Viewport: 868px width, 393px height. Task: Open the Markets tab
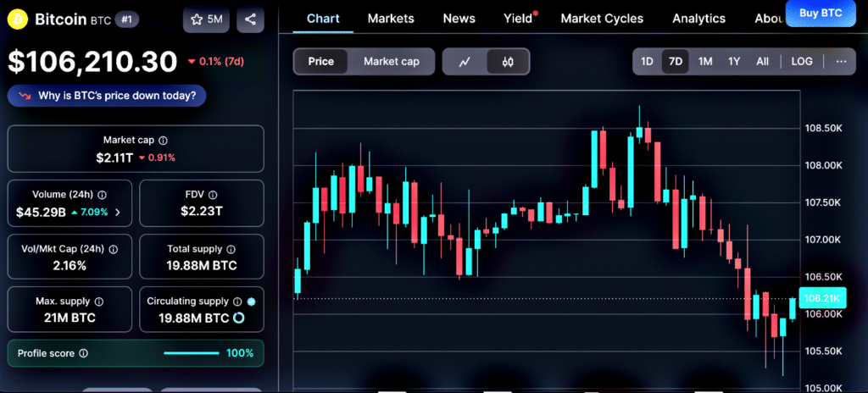click(x=391, y=18)
